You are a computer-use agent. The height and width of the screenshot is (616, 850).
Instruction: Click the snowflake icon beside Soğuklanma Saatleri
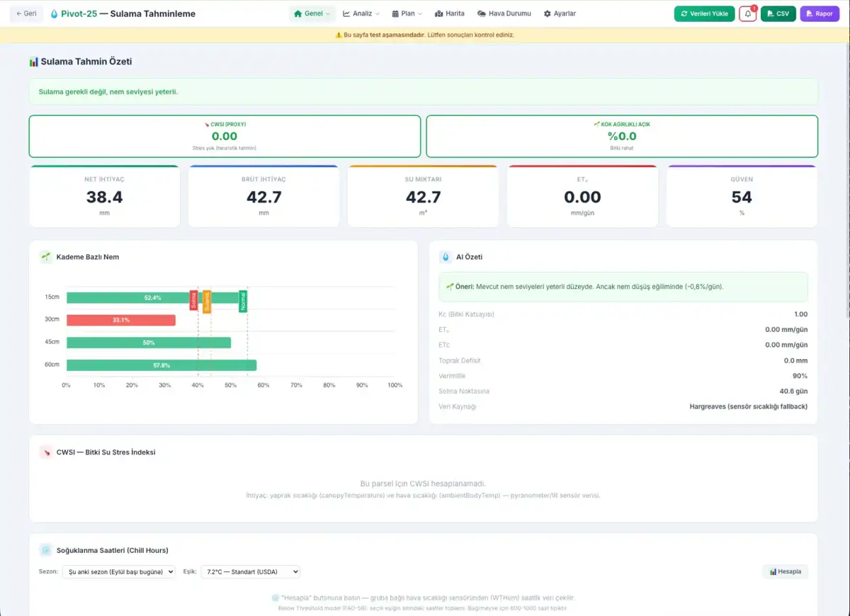tap(45, 550)
